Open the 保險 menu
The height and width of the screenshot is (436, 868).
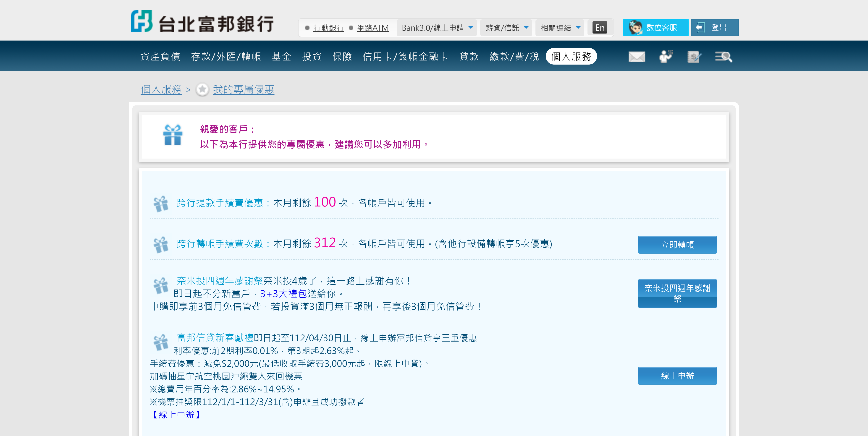pyautogui.click(x=342, y=56)
